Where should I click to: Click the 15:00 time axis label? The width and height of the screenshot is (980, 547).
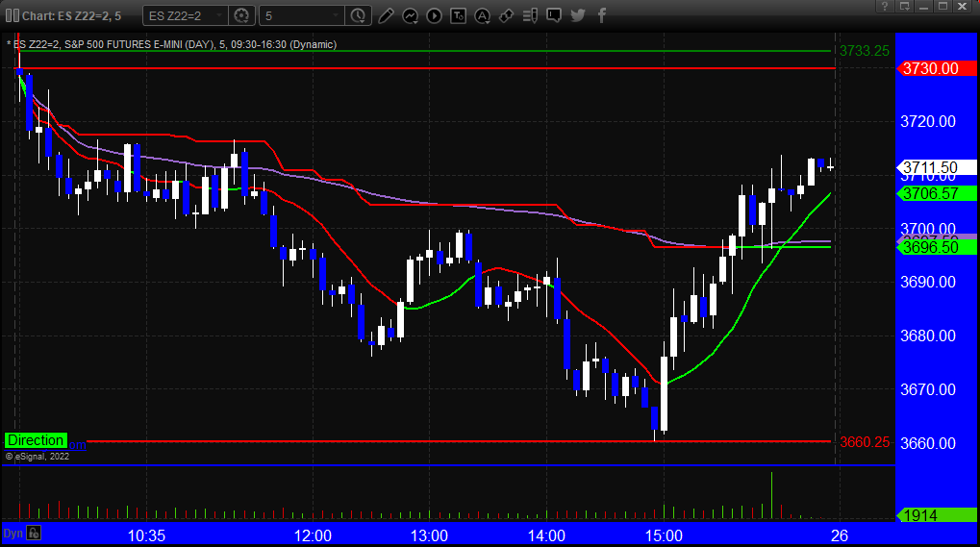pos(664,535)
